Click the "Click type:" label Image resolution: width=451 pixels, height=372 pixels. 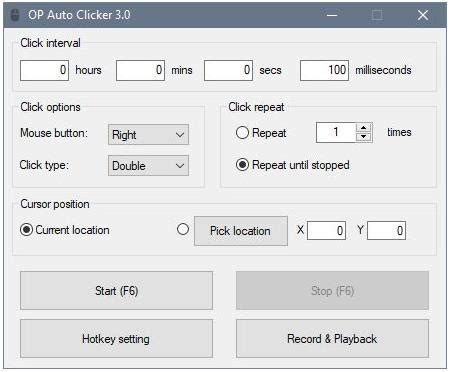tap(44, 165)
